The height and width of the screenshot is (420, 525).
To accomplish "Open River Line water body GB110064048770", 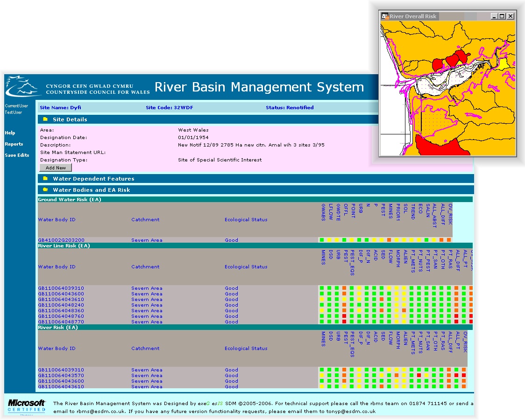I will pos(61,322).
